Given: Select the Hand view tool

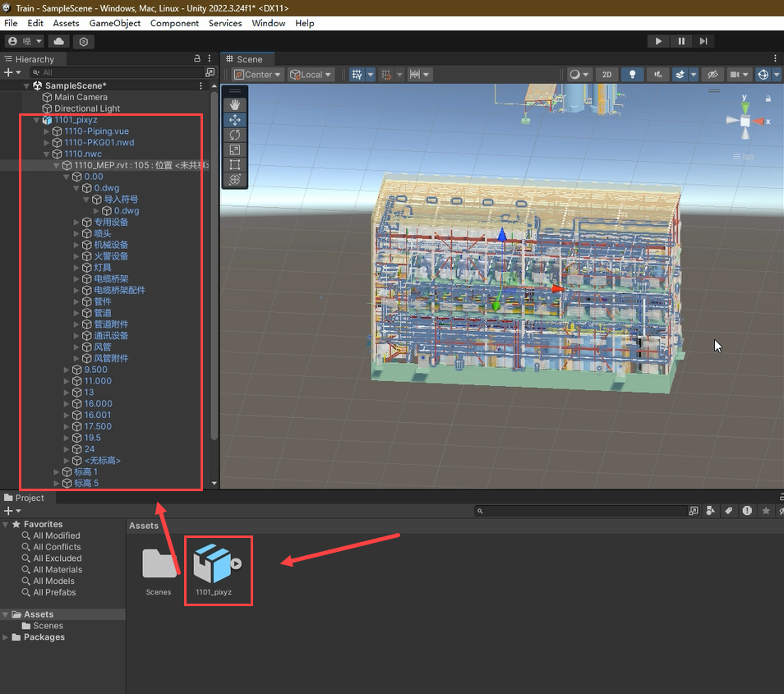Looking at the screenshot, I should pos(235,104).
